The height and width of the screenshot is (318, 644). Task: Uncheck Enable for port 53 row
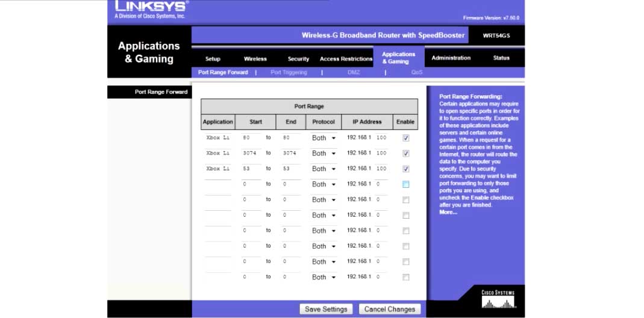406,169
